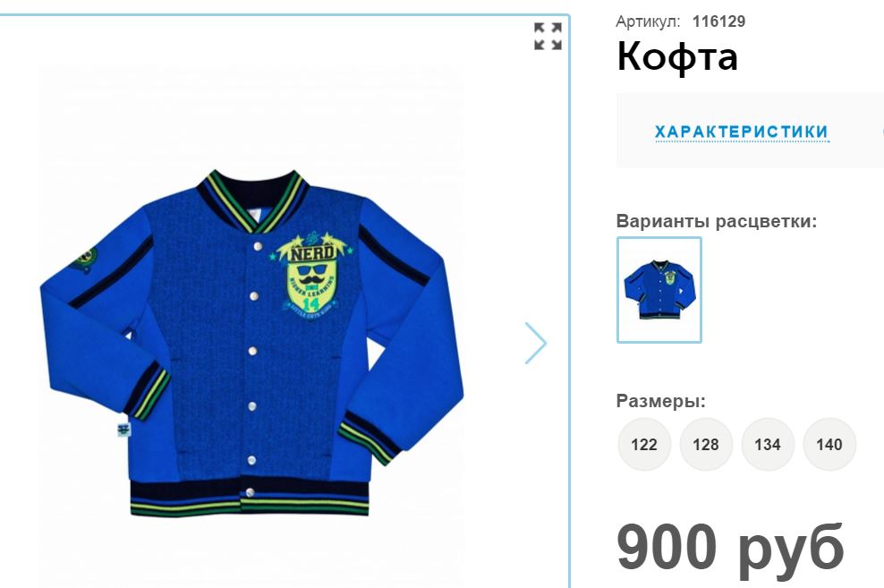Click the Размеры label
Screen dimensions: 884x588
(x=660, y=401)
